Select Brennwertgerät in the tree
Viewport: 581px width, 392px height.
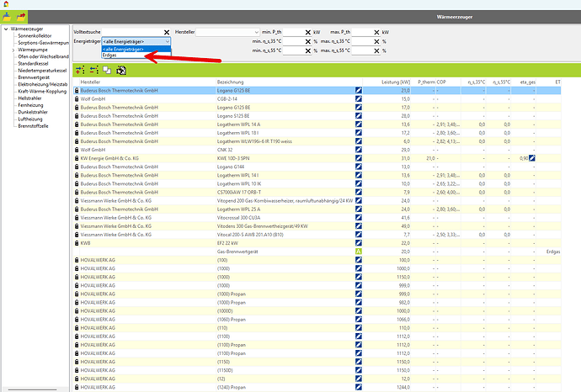pos(34,77)
